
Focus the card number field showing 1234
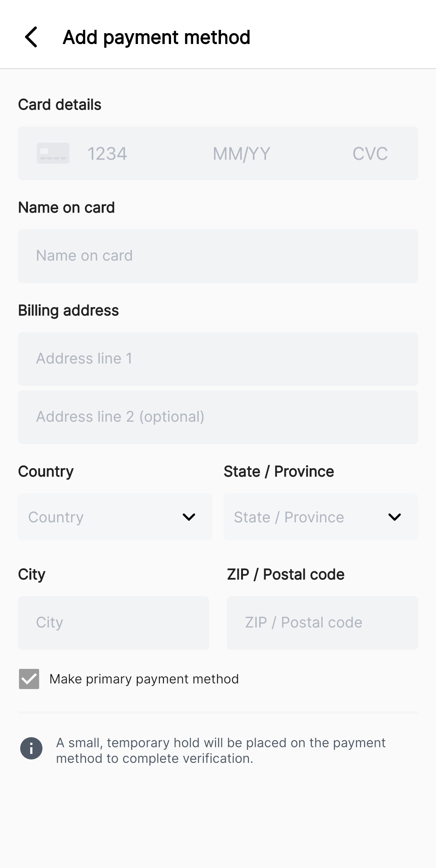107,154
